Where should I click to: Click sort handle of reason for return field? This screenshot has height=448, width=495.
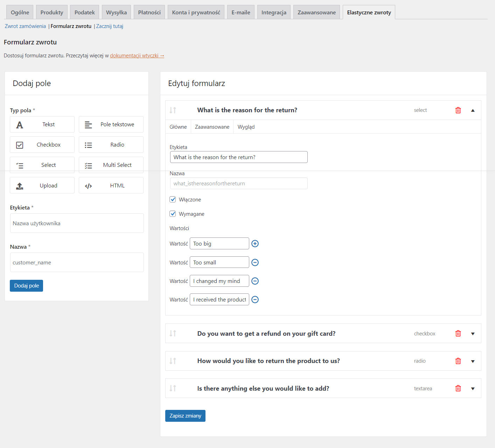point(173,110)
